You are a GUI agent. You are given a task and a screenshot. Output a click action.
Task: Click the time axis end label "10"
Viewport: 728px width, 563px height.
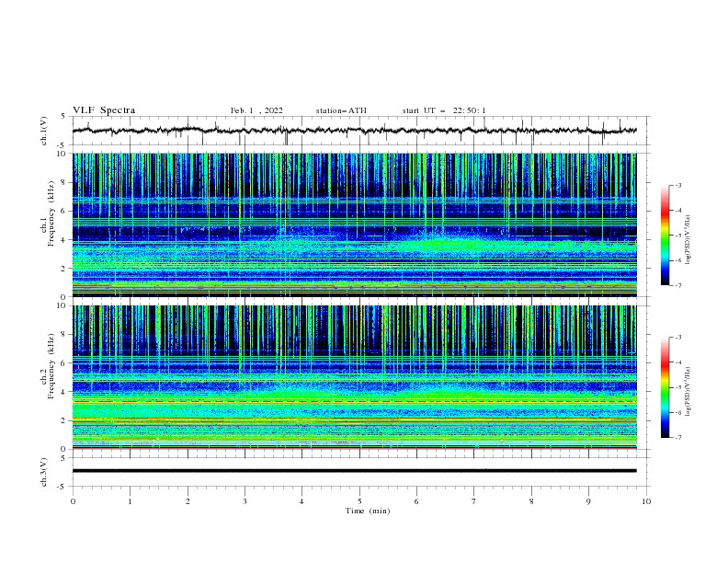click(x=646, y=501)
